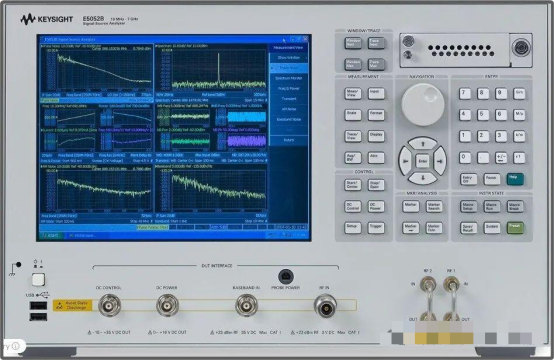Click the Avoid Static Discharge warning label
The width and height of the screenshot is (554, 361).
tap(72, 305)
